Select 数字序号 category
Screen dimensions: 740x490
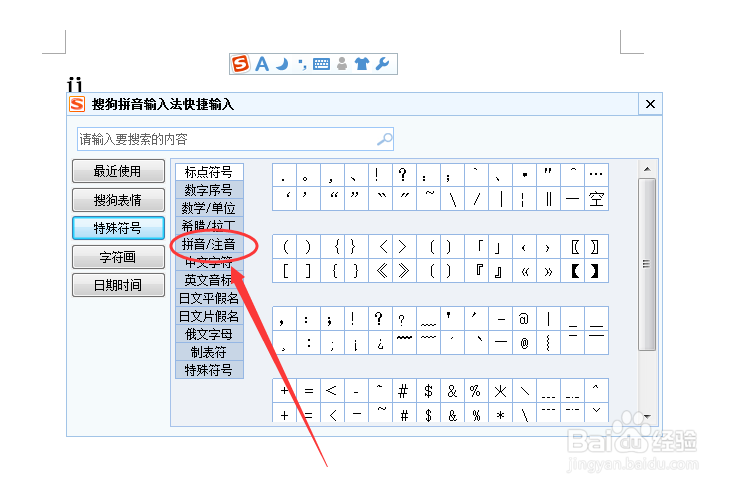[x=209, y=190]
